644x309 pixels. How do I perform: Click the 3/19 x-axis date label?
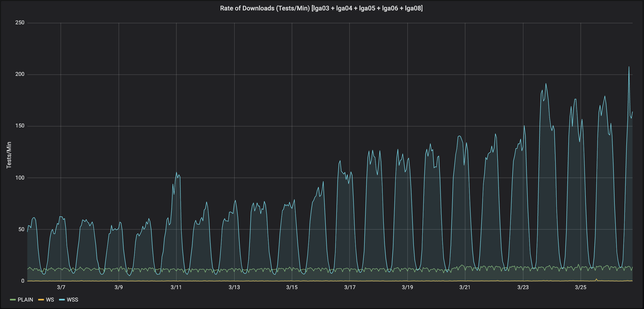408,287
